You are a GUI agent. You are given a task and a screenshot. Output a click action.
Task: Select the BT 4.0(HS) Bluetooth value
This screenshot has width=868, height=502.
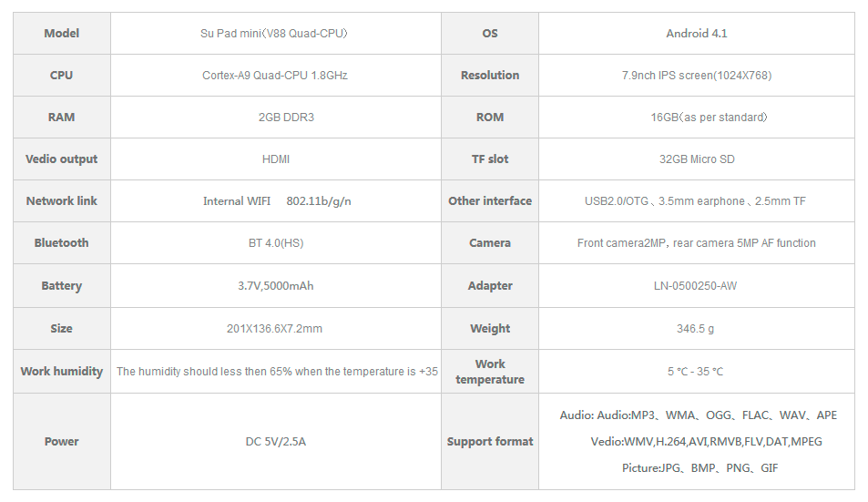tap(276, 243)
